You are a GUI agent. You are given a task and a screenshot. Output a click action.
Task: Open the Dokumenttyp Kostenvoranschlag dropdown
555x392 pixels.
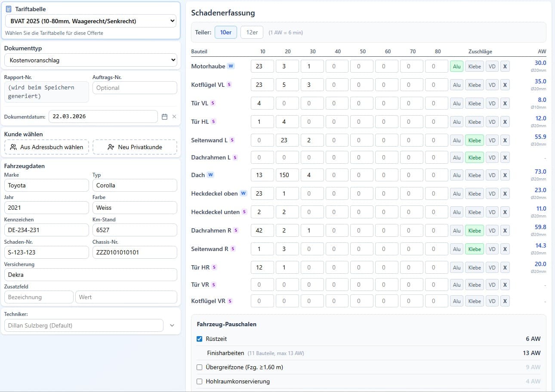tap(90, 60)
